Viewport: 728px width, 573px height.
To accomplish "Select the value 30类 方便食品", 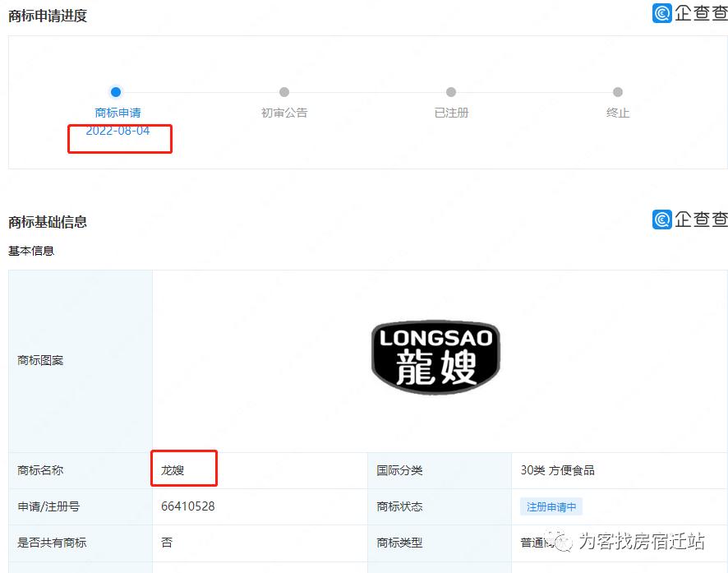I will [558, 470].
